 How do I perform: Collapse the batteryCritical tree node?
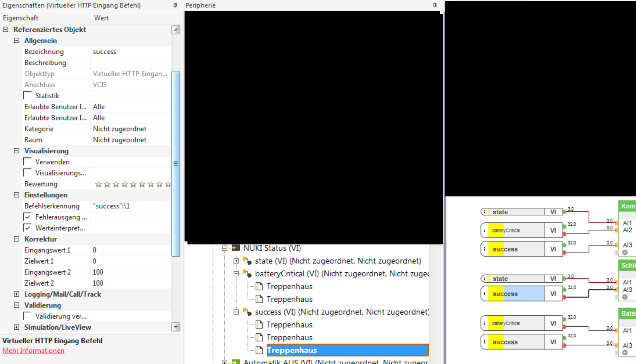[x=236, y=274]
